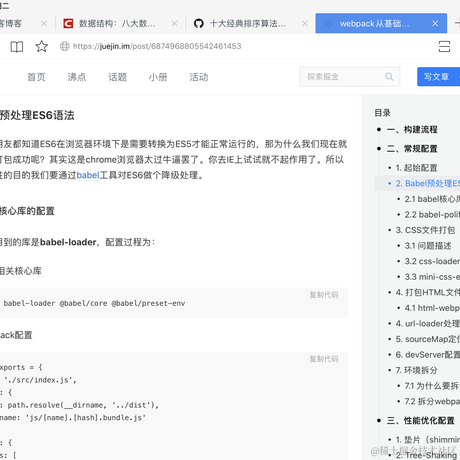Open 4.1 html-webp contents entry
This screenshot has width=460, height=460.
[432, 308]
